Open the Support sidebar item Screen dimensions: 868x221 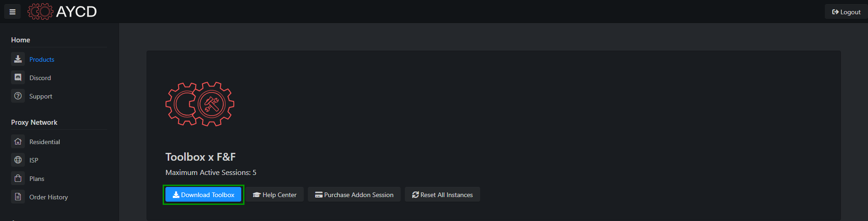pos(41,96)
